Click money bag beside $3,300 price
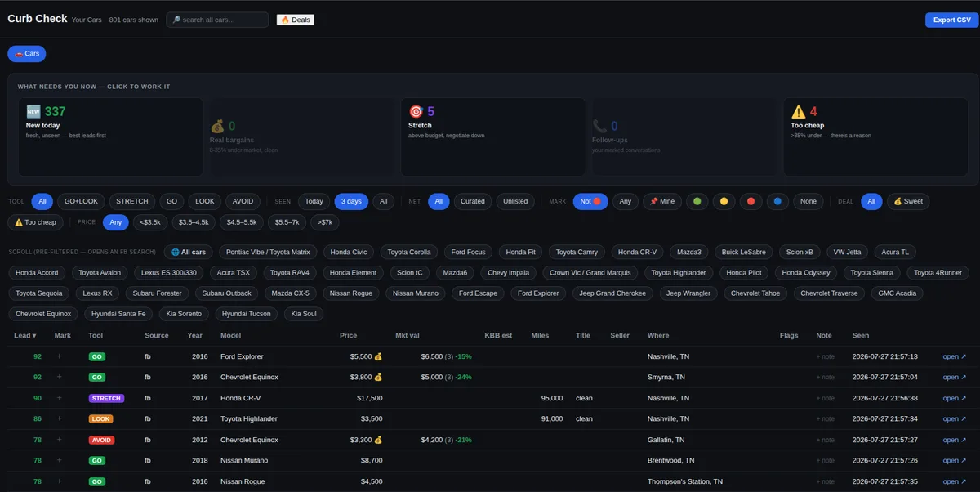 point(378,440)
